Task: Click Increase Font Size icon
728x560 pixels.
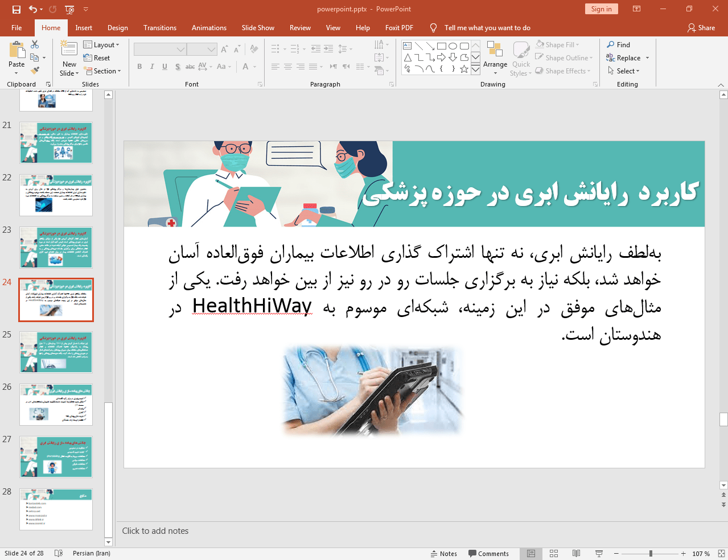Action: click(x=224, y=50)
